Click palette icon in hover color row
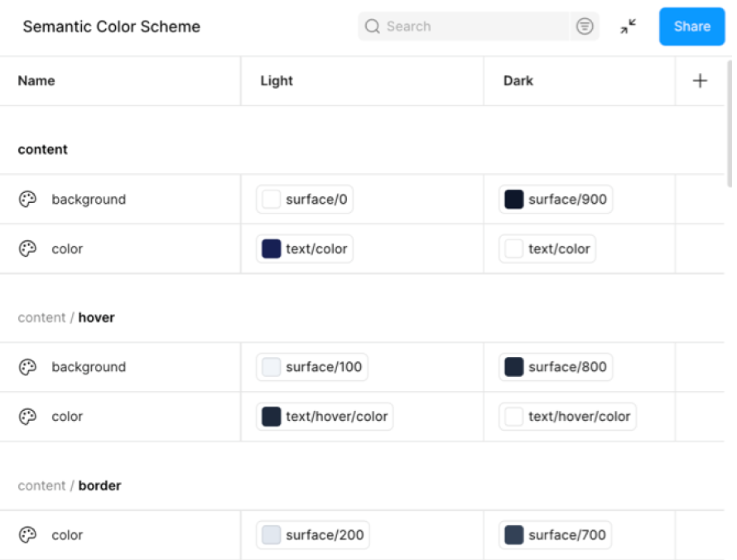Screen dimensions: 737x560 coord(27,417)
